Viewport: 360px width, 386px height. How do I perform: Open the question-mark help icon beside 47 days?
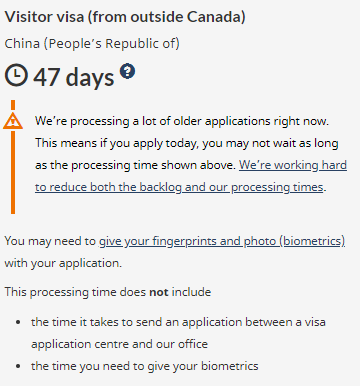[x=127, y=71]
